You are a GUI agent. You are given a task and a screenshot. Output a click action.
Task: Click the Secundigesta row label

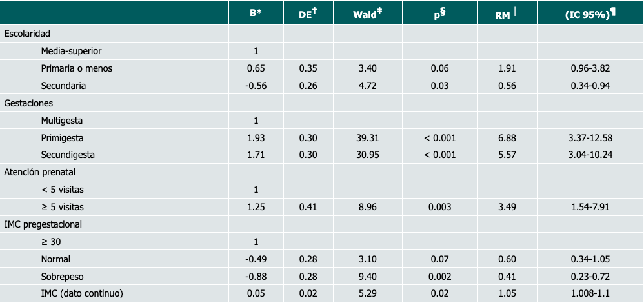(x=68, y=155)
